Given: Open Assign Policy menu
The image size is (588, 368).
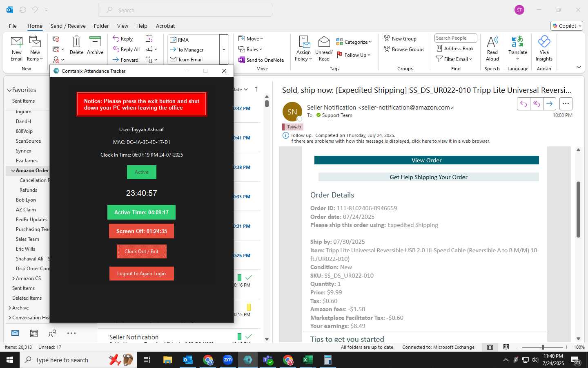Looking at the screenshot, I should click(x=303, y=49).
